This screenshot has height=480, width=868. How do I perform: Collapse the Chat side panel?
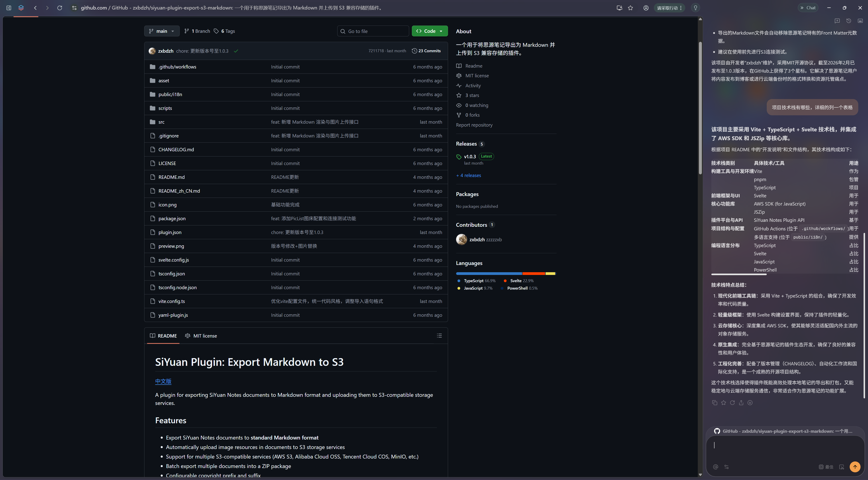pos(807,8)
